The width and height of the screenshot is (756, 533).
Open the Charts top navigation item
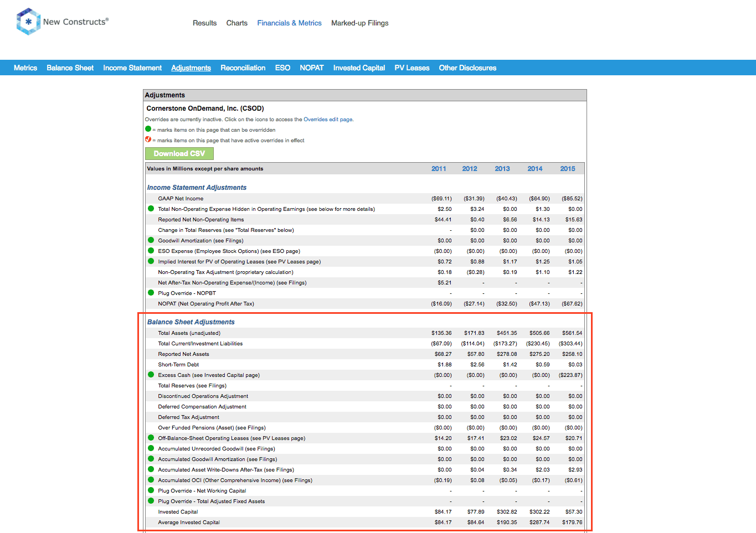(x=237, y=23)
